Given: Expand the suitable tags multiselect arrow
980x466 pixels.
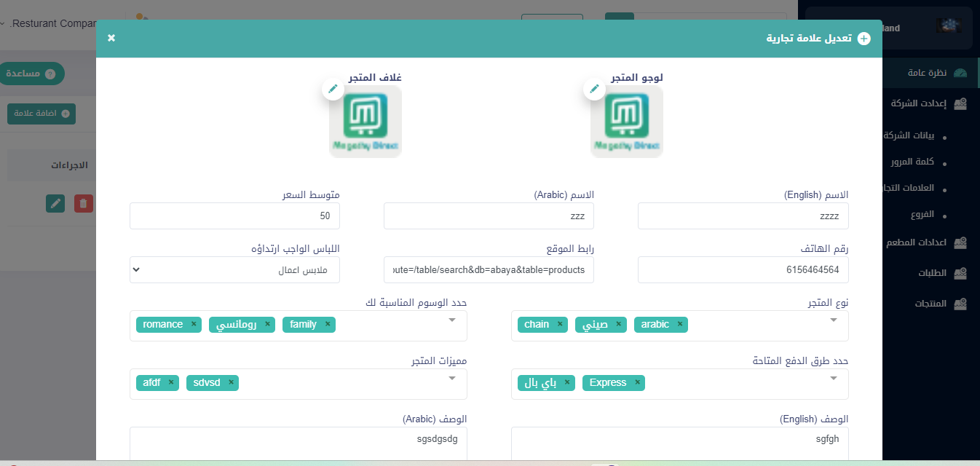Looking at the screenshot, I should tap(451, 320).
